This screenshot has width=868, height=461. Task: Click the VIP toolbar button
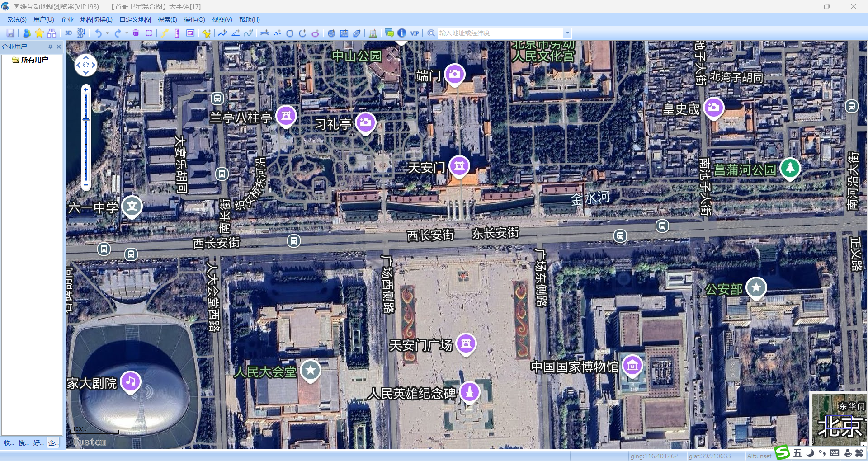pyautogui.click(x=415, y=33)
